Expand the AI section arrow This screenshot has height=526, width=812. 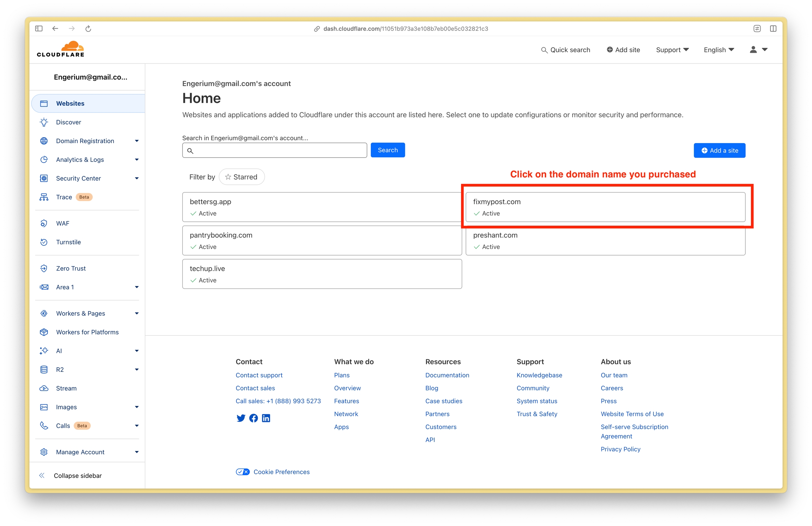tap(137, 350)
